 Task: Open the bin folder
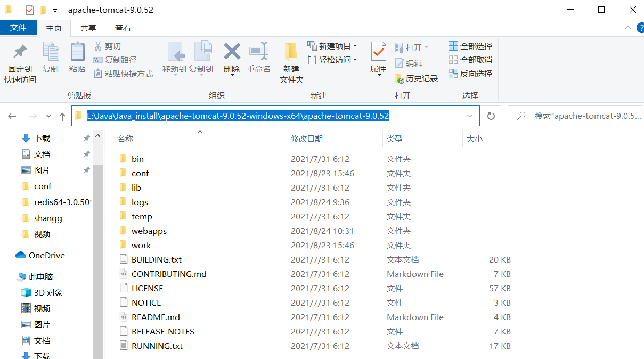click(137, 159)
